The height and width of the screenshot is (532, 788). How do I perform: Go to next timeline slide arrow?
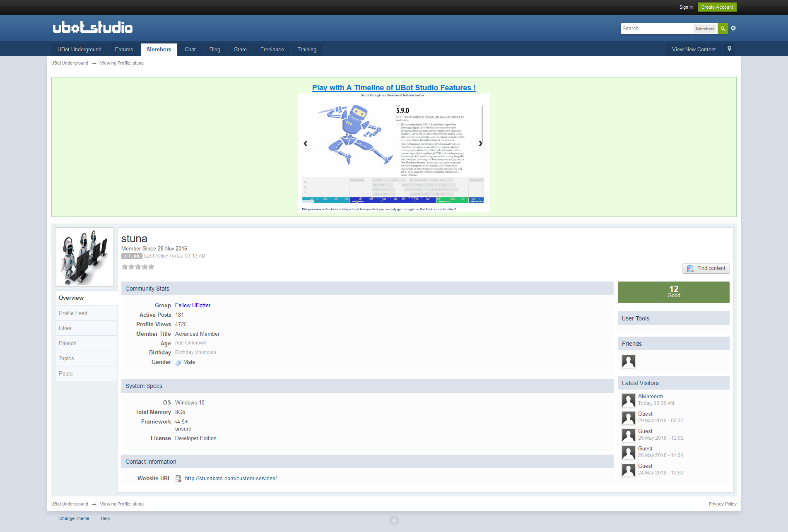[480, 143]
